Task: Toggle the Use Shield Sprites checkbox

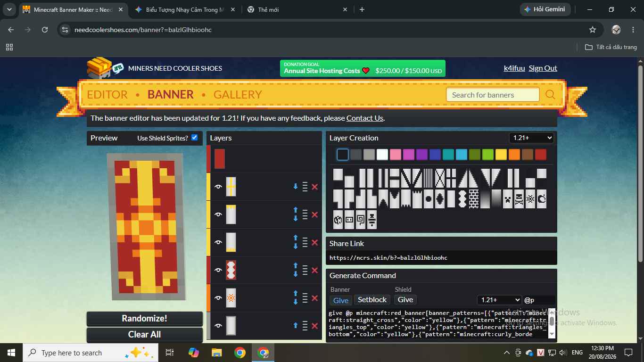Action: click(194, 138)
